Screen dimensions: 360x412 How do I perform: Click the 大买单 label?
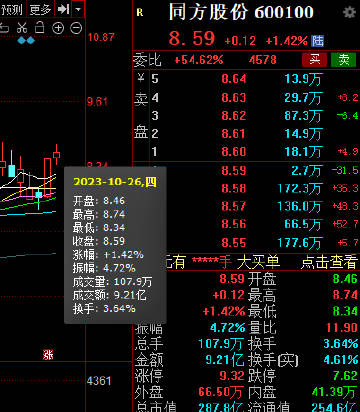point(259,262)
